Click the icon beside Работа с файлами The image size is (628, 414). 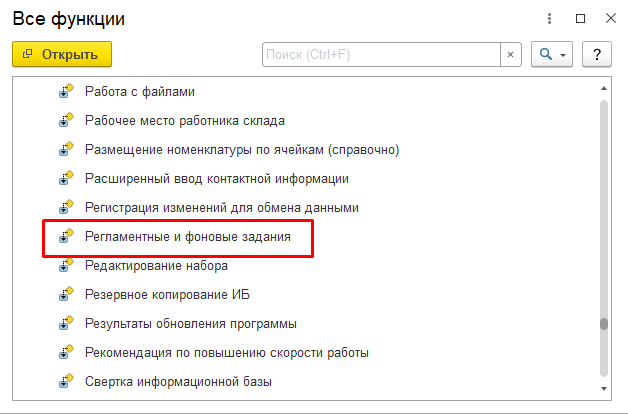[66, 91]
